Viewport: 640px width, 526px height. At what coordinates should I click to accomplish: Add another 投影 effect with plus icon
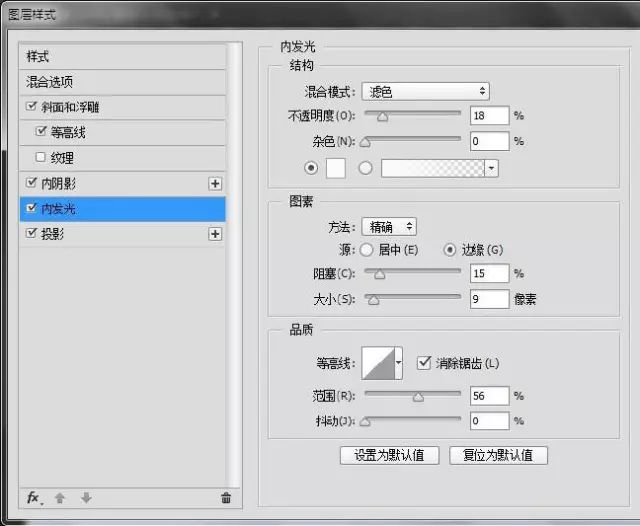coord(215,234)
